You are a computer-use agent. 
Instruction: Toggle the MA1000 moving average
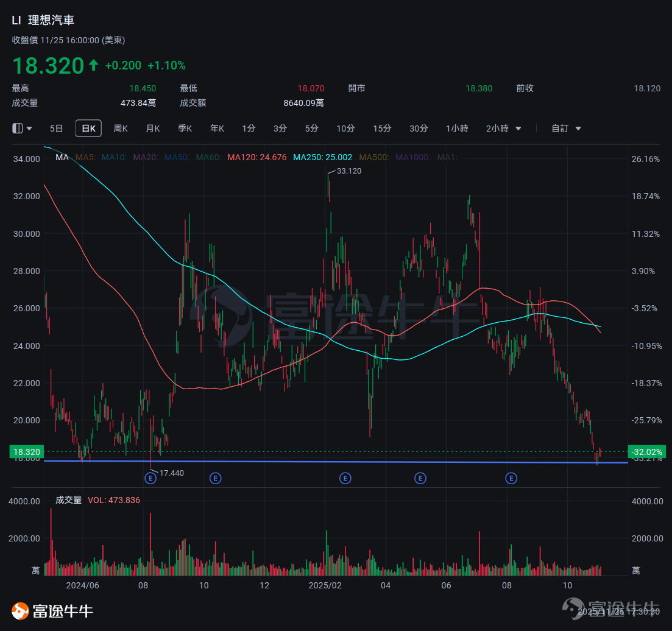tap(413, 157)
